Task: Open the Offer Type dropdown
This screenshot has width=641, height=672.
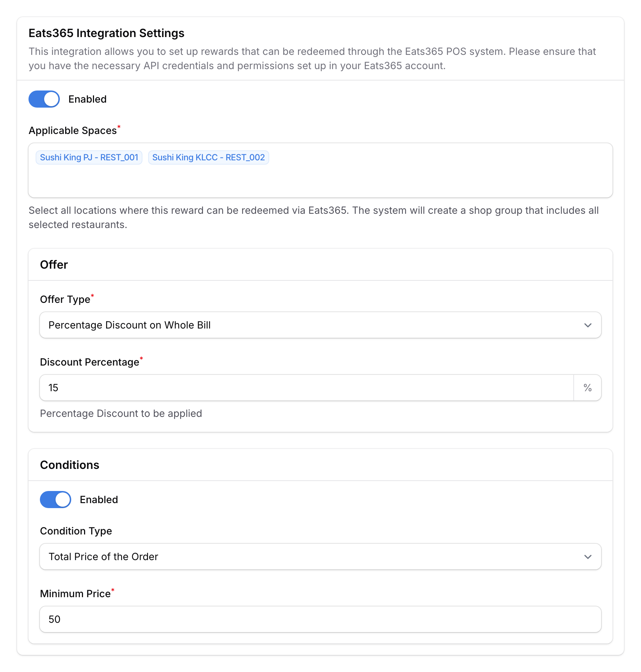Action: pyautogui.click(x=320, y=325)
